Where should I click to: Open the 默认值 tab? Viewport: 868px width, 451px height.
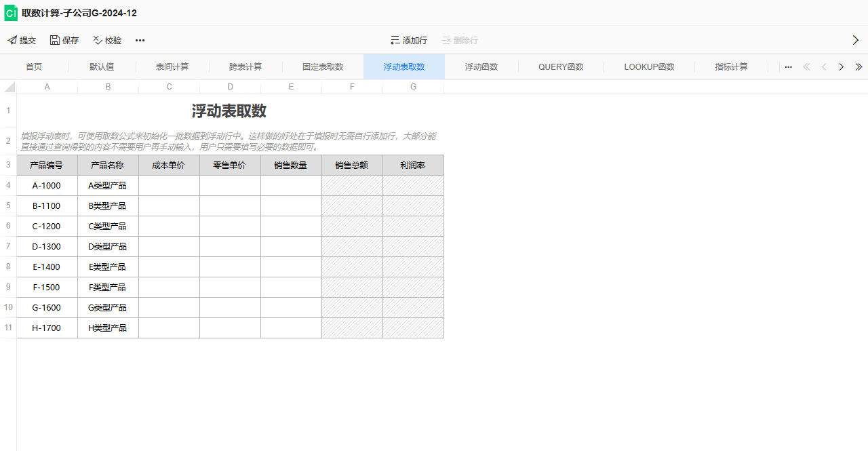[102, 66]
